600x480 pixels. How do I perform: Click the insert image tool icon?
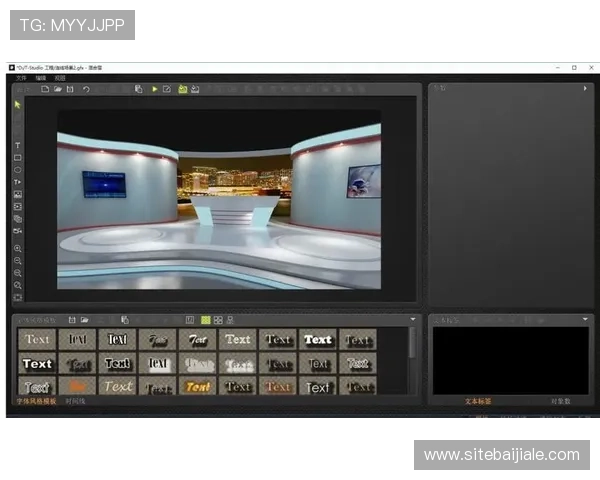17,194
